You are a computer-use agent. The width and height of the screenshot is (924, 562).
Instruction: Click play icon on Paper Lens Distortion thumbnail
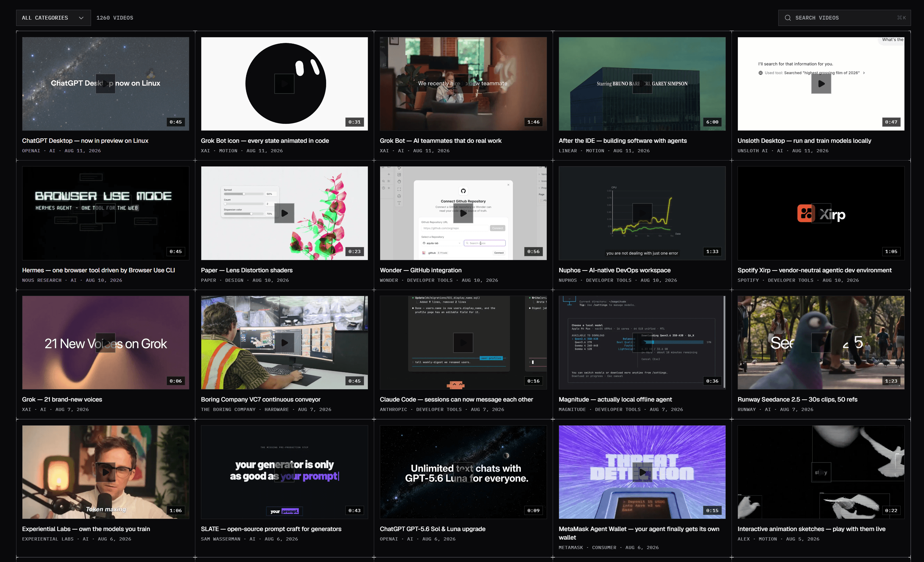pyautogui.click(x=284, y=213)
